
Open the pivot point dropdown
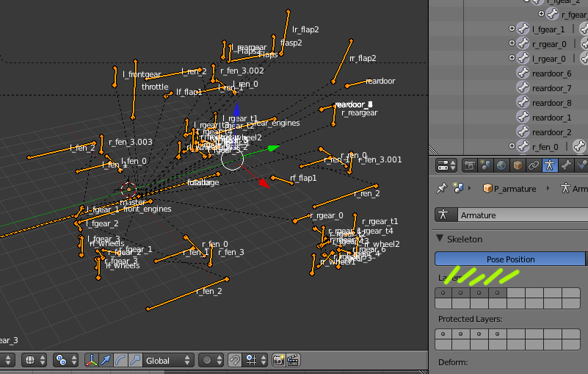(66, 360)
